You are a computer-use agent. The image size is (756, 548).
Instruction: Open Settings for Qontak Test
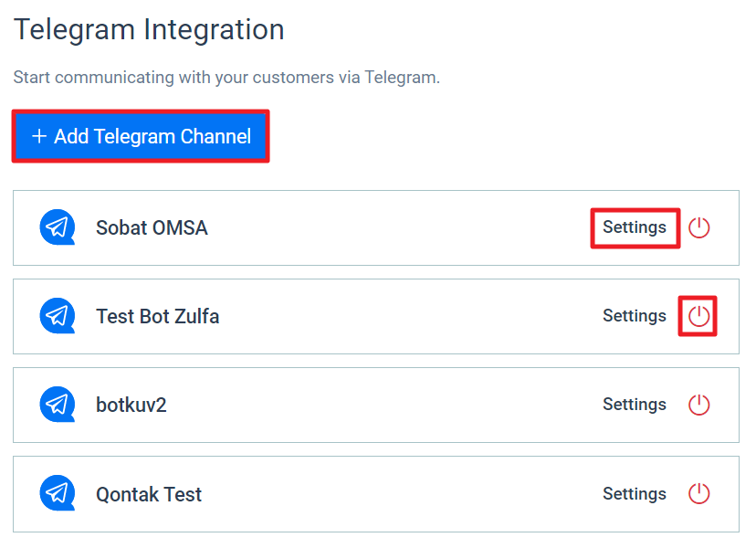click(x=635, y=494)
